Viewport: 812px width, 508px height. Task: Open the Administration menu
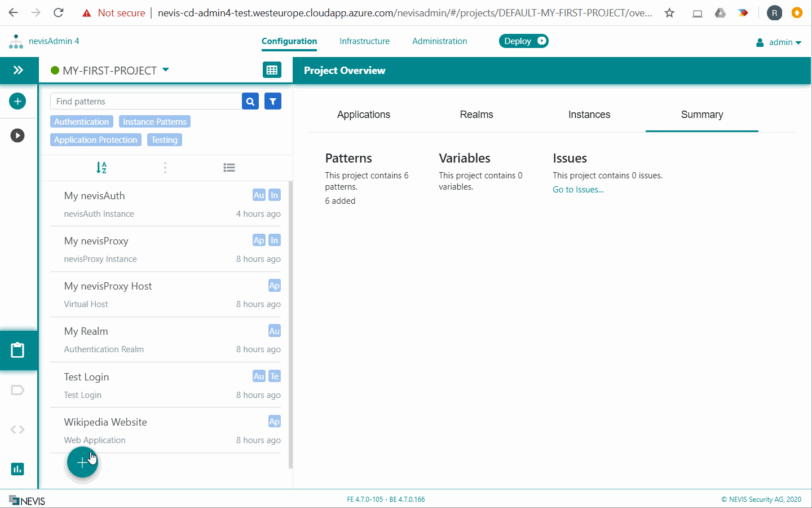tap(440, 41)
